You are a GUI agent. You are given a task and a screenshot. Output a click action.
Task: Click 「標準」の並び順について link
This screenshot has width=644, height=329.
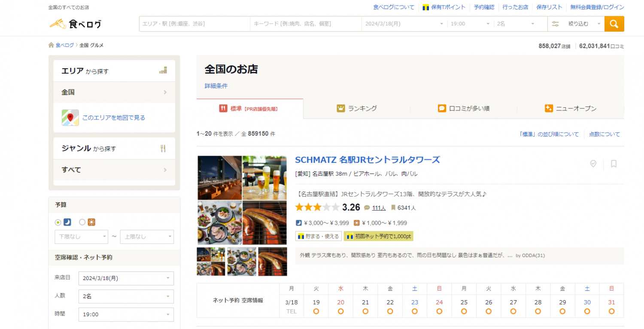(549, 134)
